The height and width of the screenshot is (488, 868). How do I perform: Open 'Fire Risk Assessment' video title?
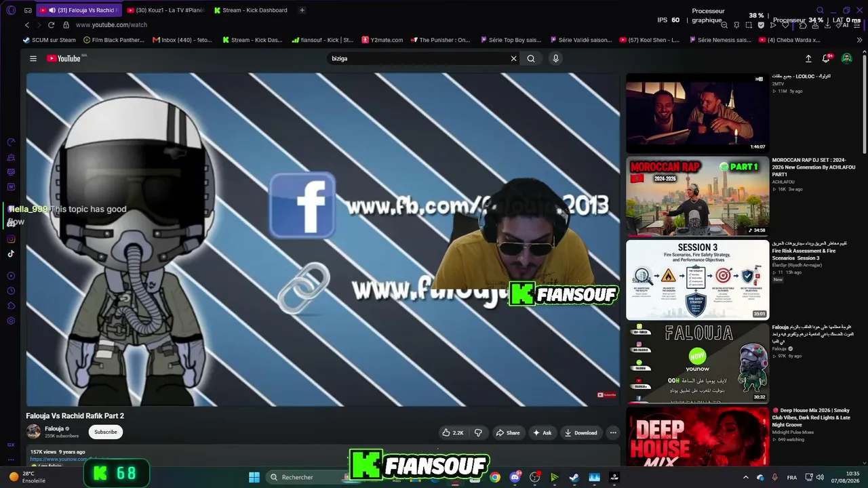(x=810, y=251)
